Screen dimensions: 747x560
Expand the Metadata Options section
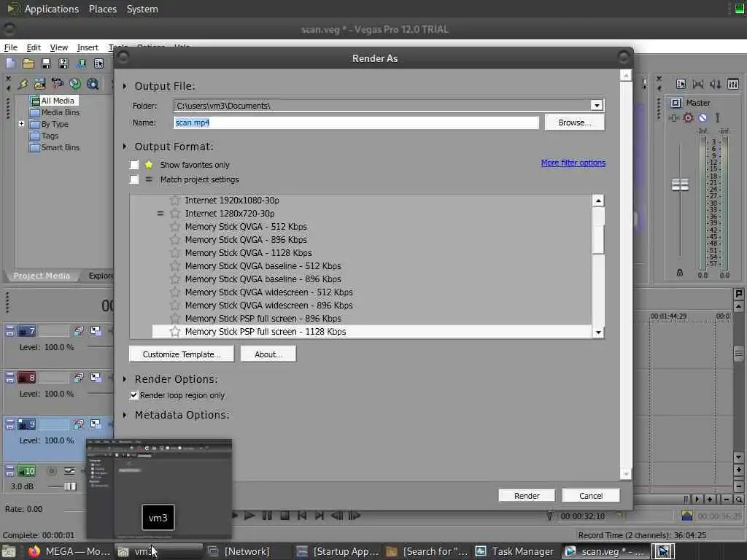[x=125, y=415]
